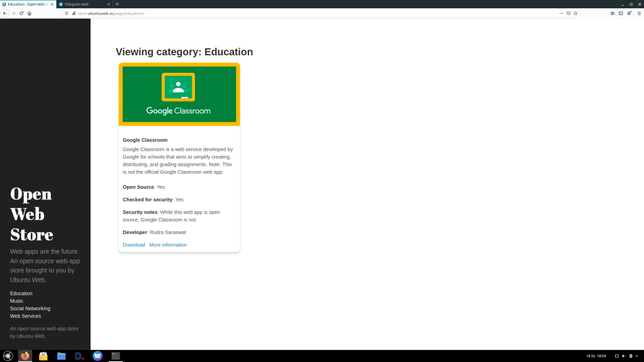
Task: Launch the terminal from the taskbar
Action: coord(115,356)
